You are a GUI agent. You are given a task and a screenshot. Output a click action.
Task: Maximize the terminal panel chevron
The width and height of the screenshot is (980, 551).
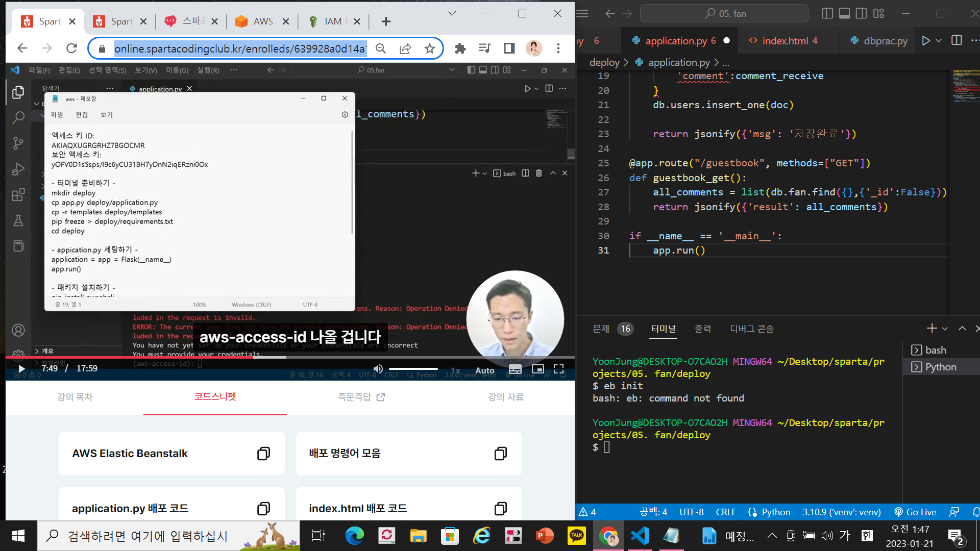tap(962, 329)
